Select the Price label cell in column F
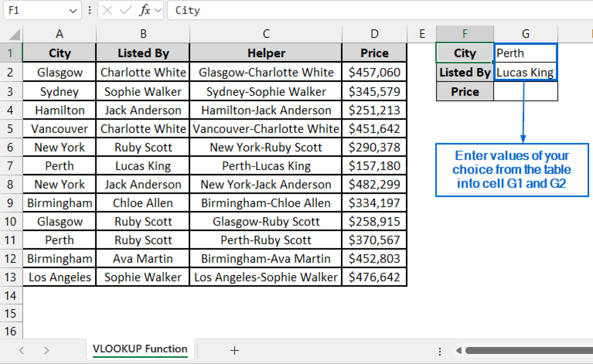Screen dimensions: 593x364 coord(465,91)
